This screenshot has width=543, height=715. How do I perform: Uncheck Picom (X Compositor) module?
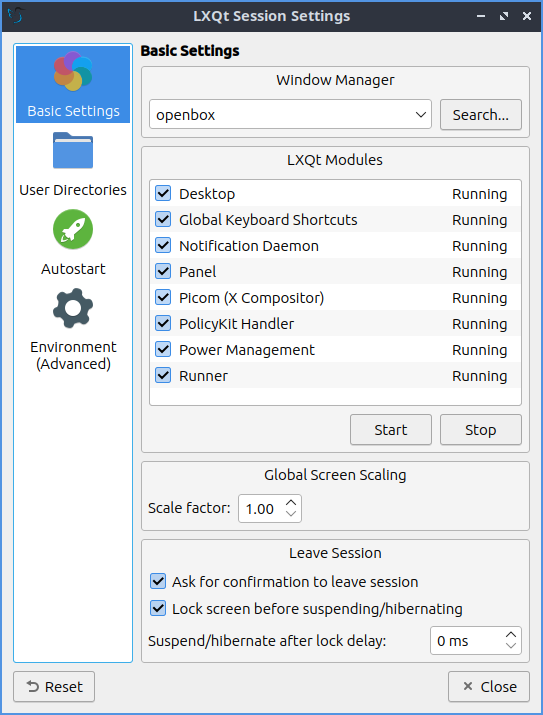(163, 297)
